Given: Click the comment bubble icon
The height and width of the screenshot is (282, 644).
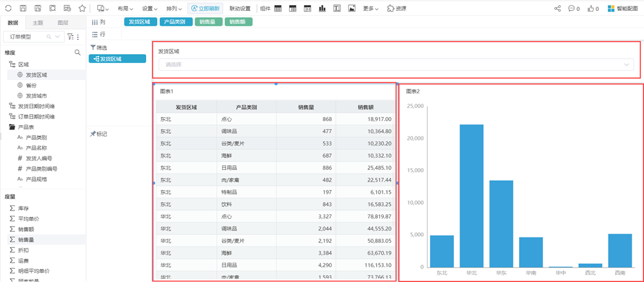Looking at the screenshot, I should [x=571, y=8].
